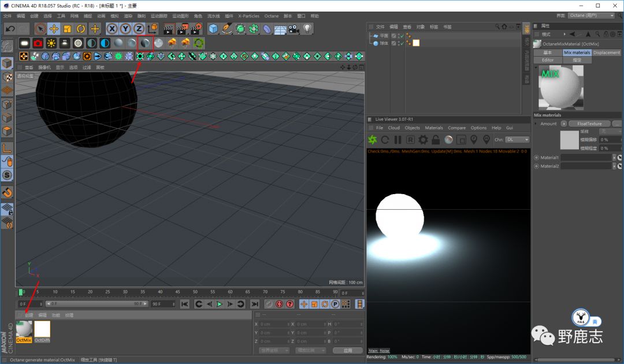Image resolution: width=624 pixels, height=364 pixels.
Task: Open the interface layout dropdown showing Octane
Action: pos(591,16)
